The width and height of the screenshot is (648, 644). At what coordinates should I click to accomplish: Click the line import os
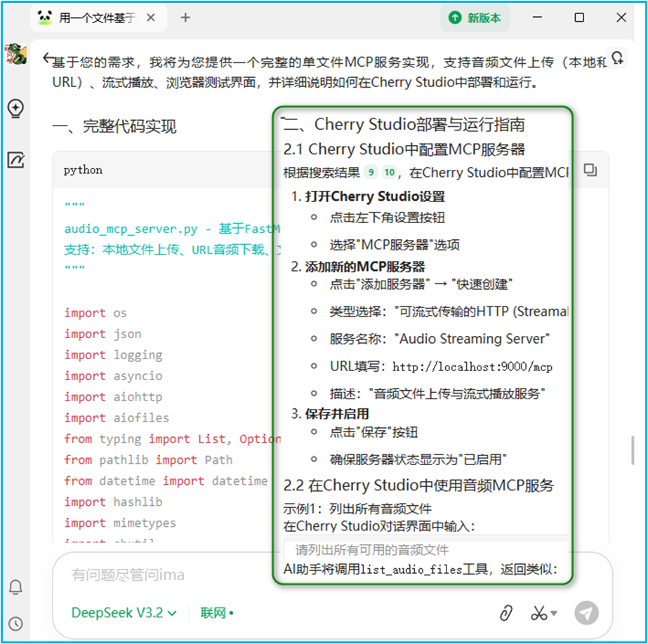pyautogui.click(x=95, y=312)
